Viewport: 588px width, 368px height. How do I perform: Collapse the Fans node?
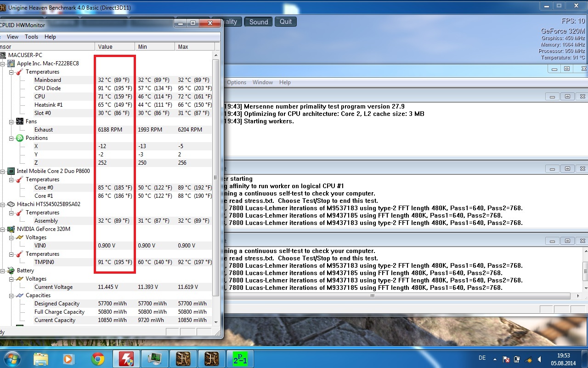point(11,121)
